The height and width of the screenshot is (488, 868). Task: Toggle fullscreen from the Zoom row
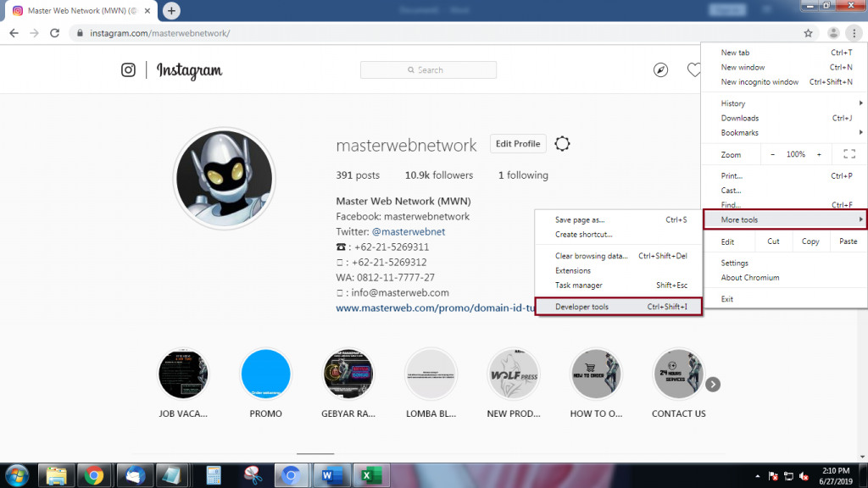[849, 154]
